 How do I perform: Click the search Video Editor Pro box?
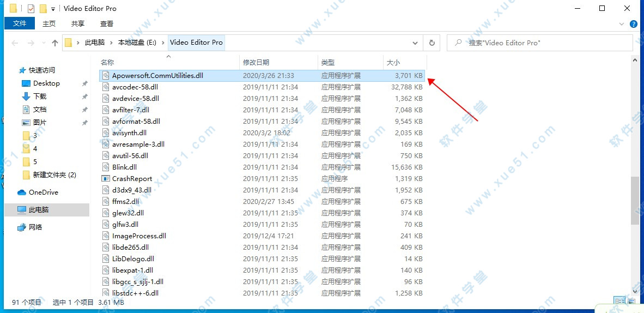(540, 43)
